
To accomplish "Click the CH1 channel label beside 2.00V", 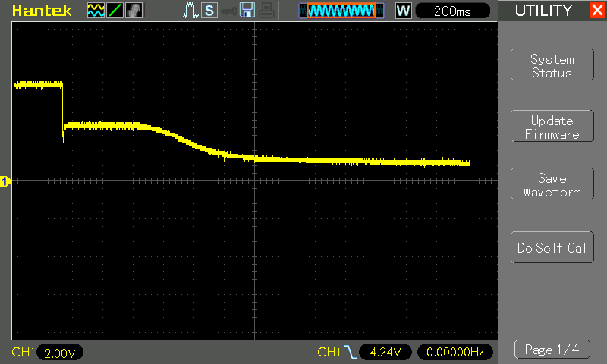I will coord(24,352).
